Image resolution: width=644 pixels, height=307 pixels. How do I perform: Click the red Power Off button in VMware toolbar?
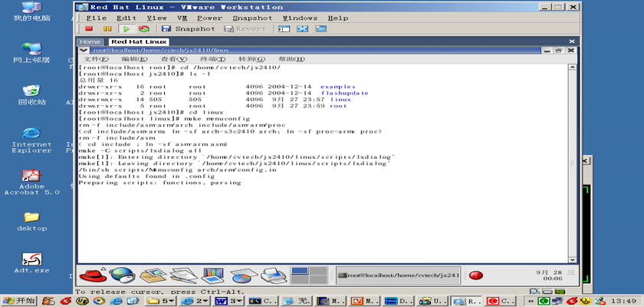pyautogui.click(x=89, y=29)
